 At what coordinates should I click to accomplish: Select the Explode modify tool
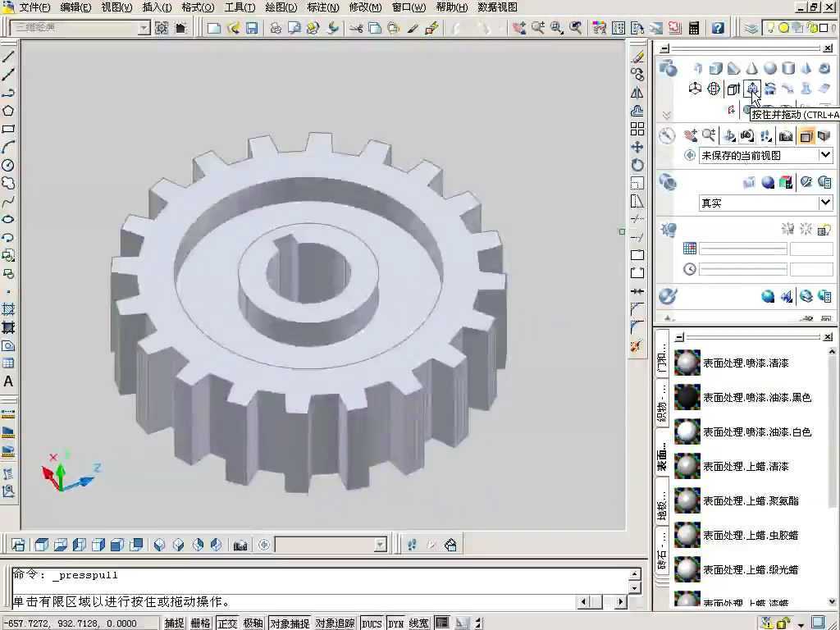(x=637, y=345)
